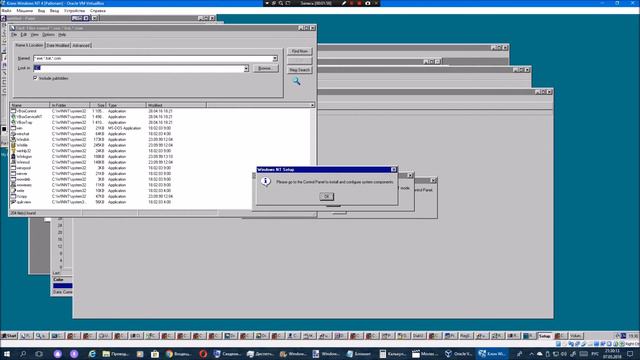Close the Windows NT Setup dialog with its X

tap(393, 169)
